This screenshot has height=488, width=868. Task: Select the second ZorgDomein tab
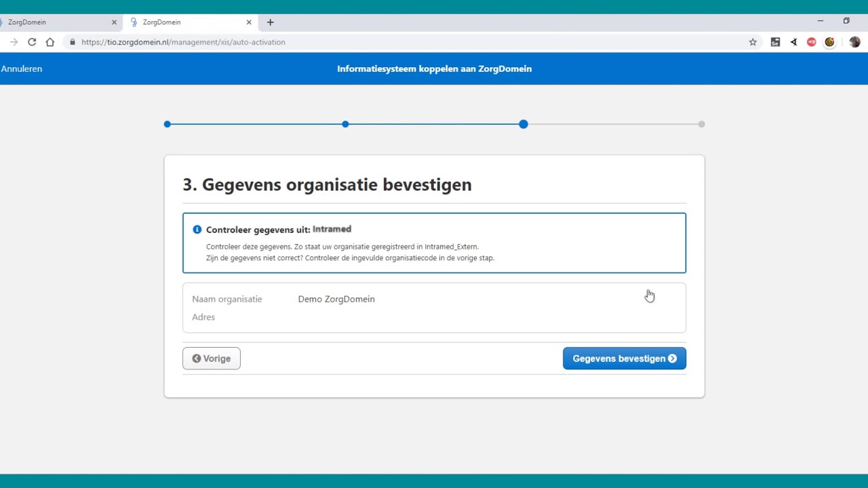tap(190, 22)
